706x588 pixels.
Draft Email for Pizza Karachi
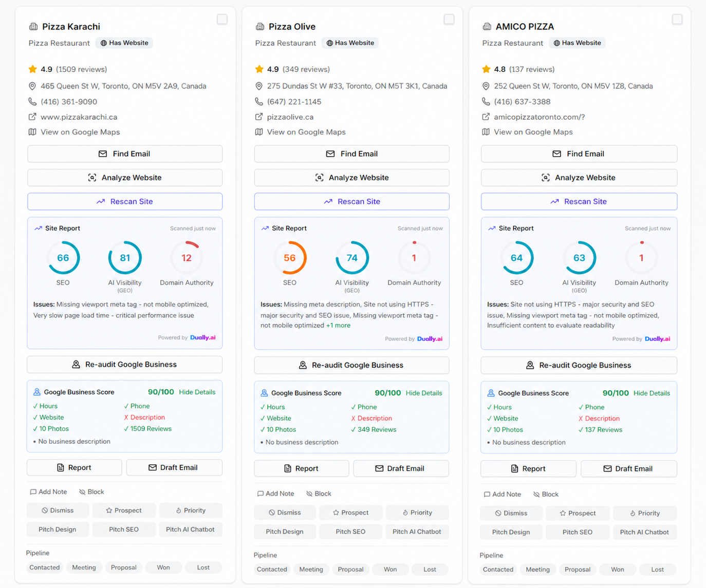pyautogui.click(x=174, y=467)
